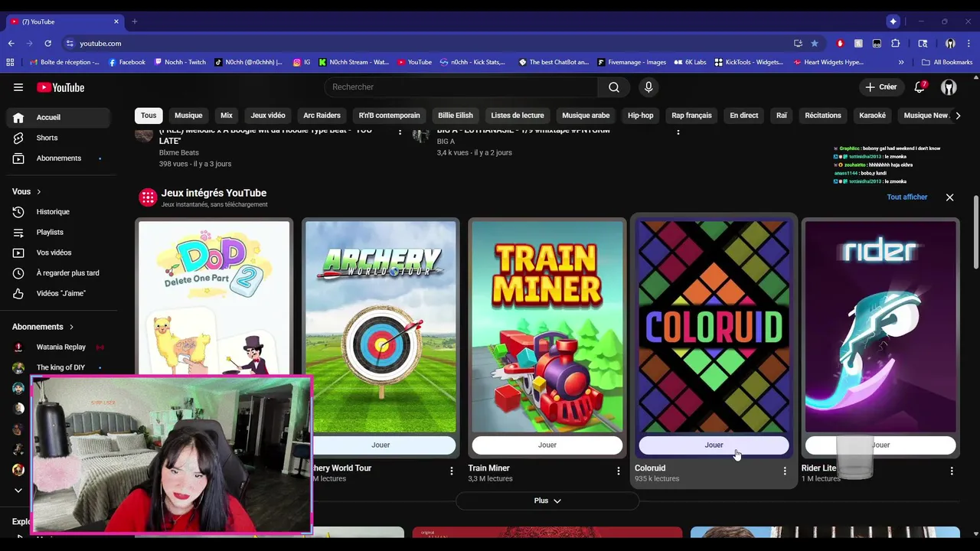Open Vidéos "J'aime" list
980x551 pixels.
tap(58, 293)
